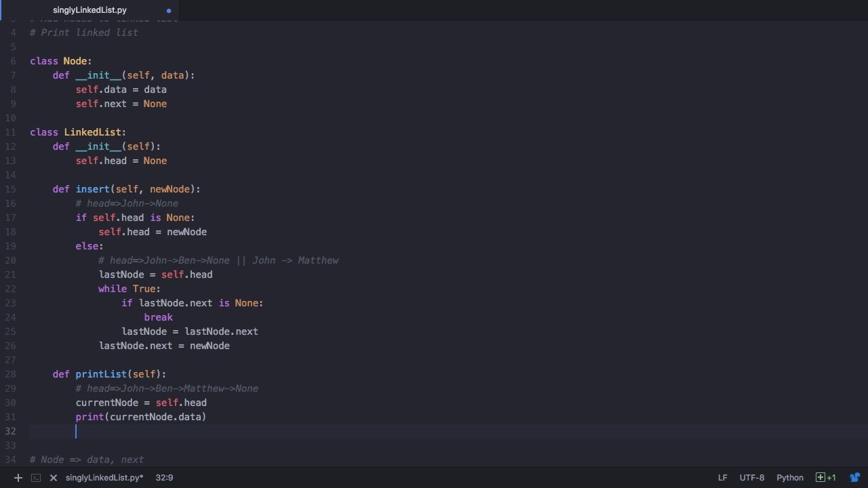Screen dimensions: 868x488
Task: Click line number 28 in the gutter
Action: click(x=10, y=374)
